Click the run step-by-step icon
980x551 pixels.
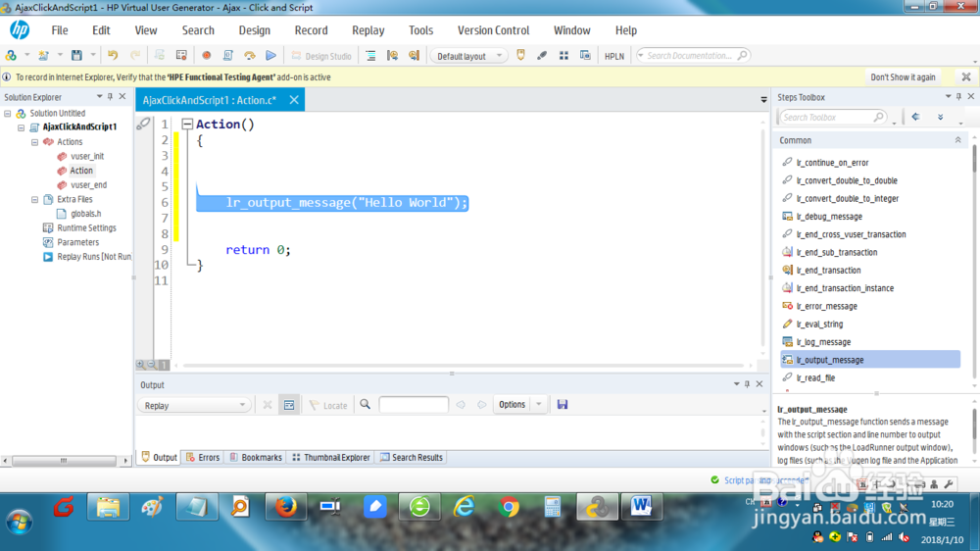click(x=249, y=56)
